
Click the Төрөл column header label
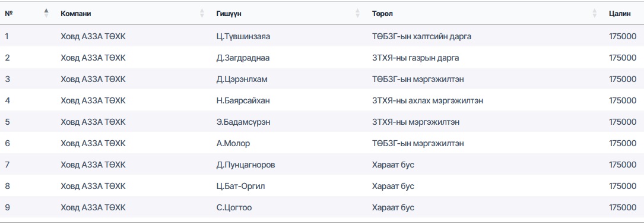point(382,14)
